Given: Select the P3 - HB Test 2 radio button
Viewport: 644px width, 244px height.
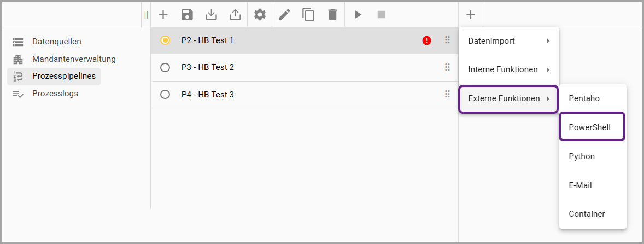Looking at the screenshot, I should coord(165,67).
